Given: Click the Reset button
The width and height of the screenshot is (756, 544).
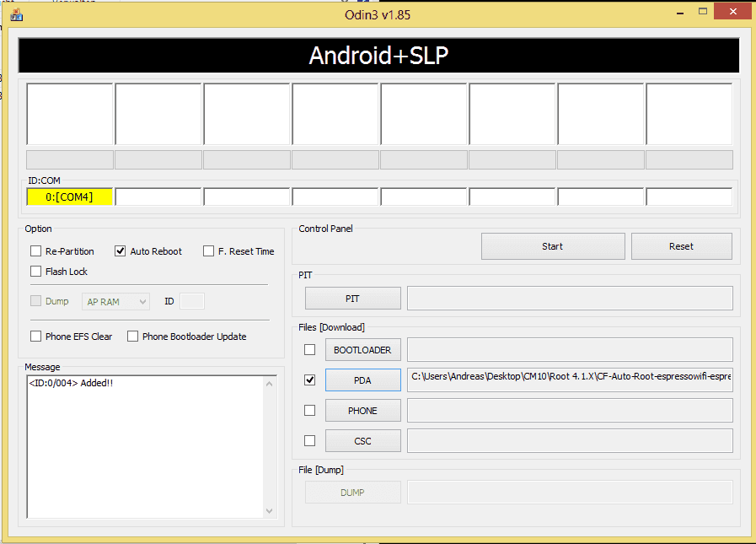Looking at the screenshot, I should point(681,246).
